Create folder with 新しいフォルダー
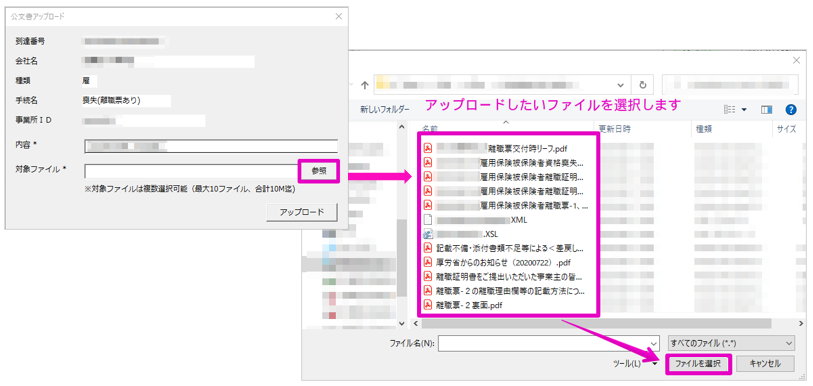 [385, 109]
